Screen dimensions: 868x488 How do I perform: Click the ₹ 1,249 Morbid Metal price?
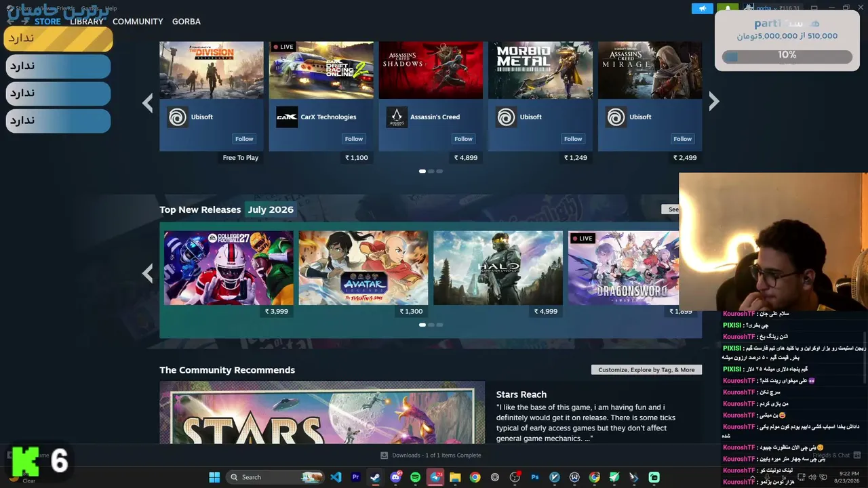coord(576,158)
